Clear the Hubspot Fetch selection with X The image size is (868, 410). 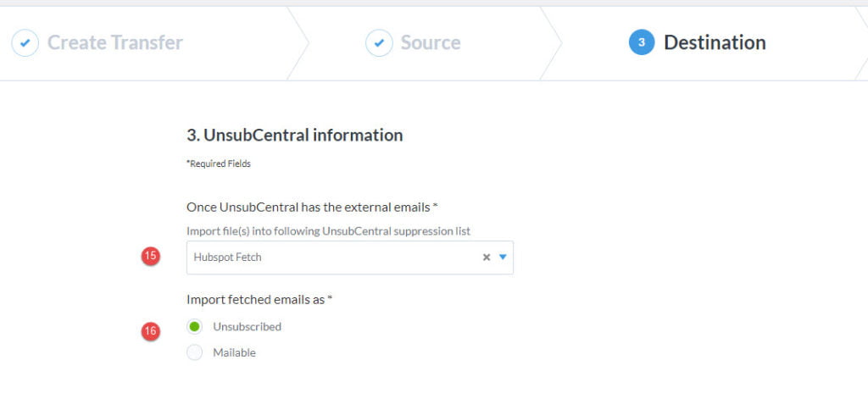pos(486,258)
